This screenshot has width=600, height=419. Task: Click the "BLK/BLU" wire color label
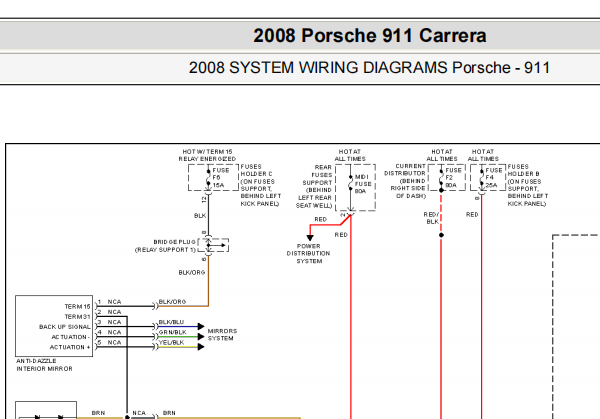(171, 322)
